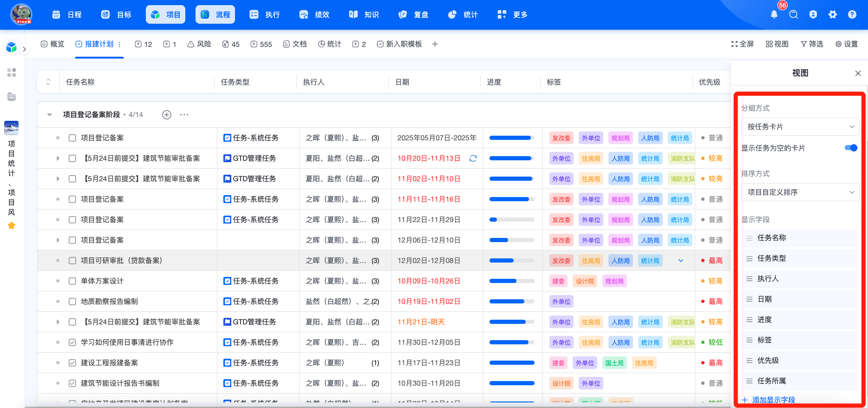Expand the 11月21日-明天 task row

pyautogui.click(x=58, y=322)
